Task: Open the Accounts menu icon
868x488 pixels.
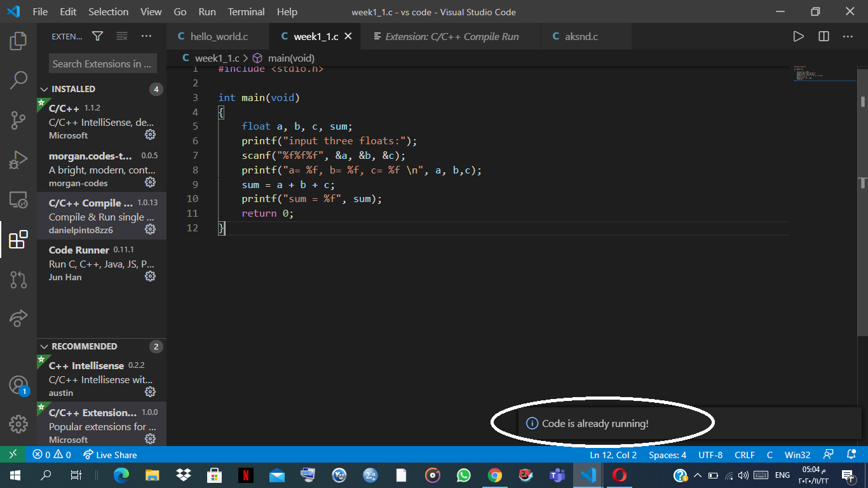Action: pyautogui.click(x=18, y=385)
